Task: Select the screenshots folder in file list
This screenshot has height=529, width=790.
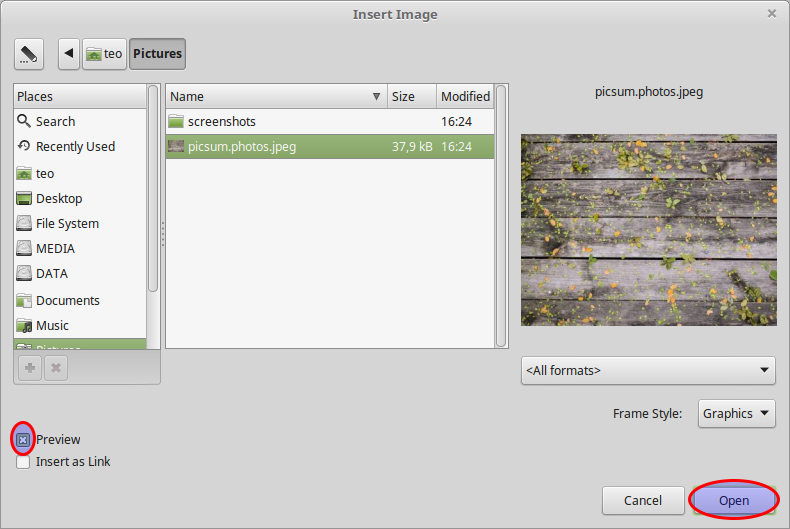Action: [222, 121]
